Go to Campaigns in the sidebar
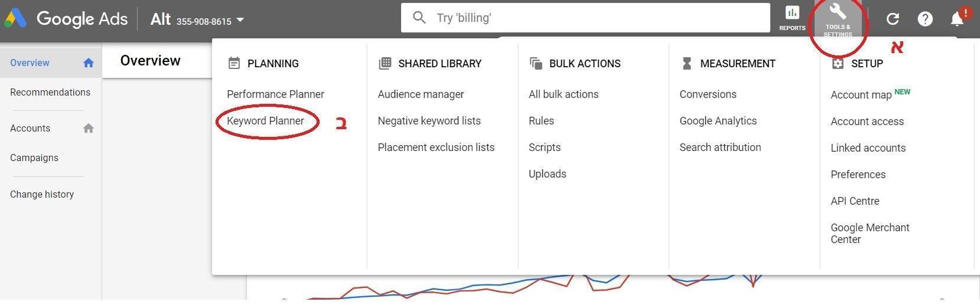This screenshot has height=305, width=980. coord(34,158)
